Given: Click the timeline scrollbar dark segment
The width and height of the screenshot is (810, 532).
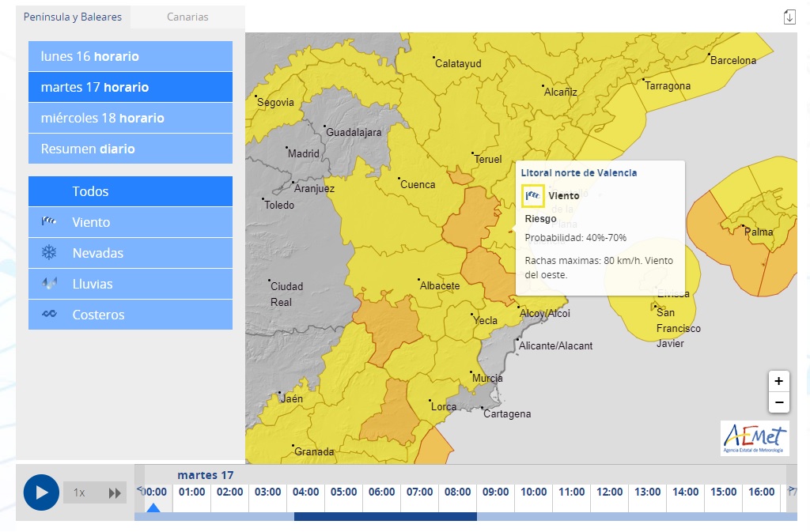Looking at the screenshot, I should (385, 517).
